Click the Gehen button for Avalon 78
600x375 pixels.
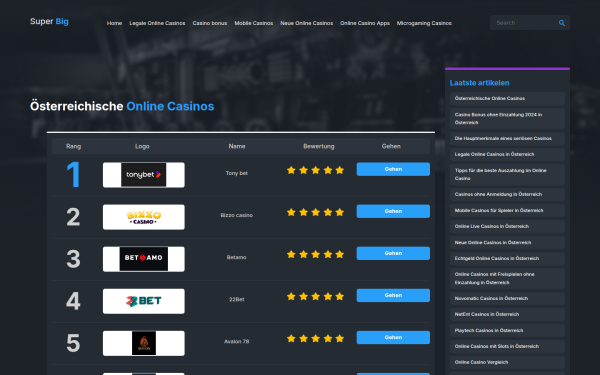coord(393,338)
